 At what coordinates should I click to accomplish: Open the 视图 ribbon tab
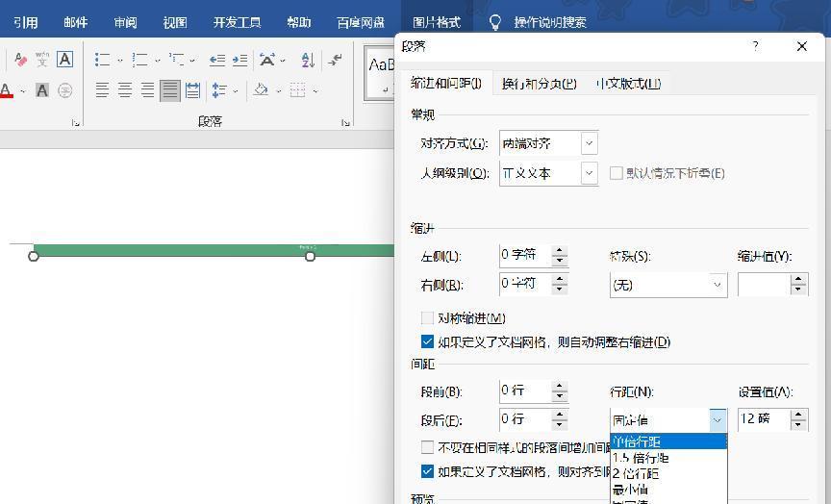pos(175,22)
